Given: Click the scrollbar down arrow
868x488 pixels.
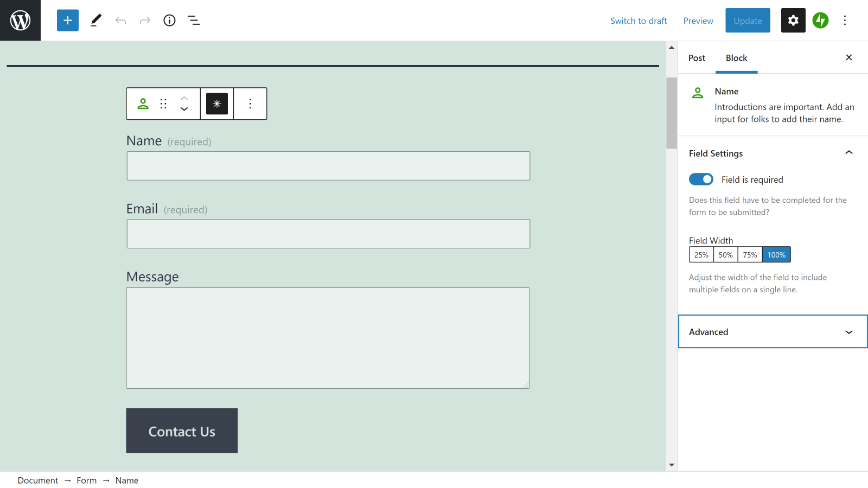Looking at the screenshot, I should pyautogui.click(x=672, y=465).
